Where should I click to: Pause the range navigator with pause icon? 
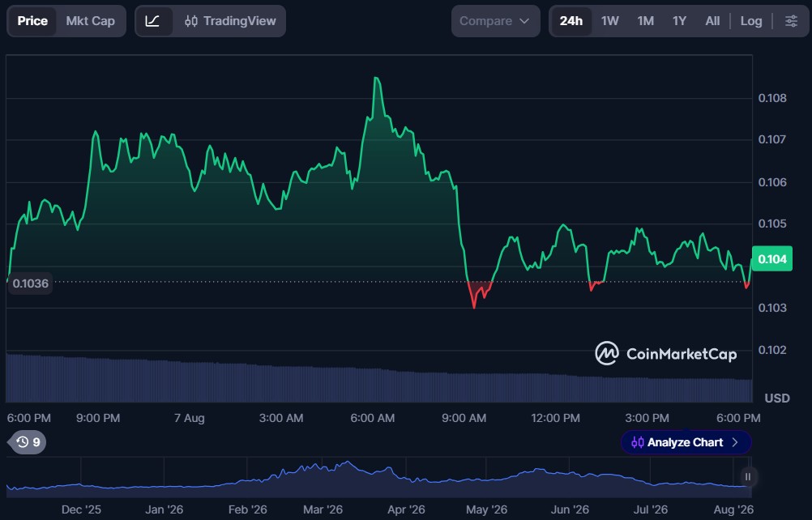[x=748, y=476]
